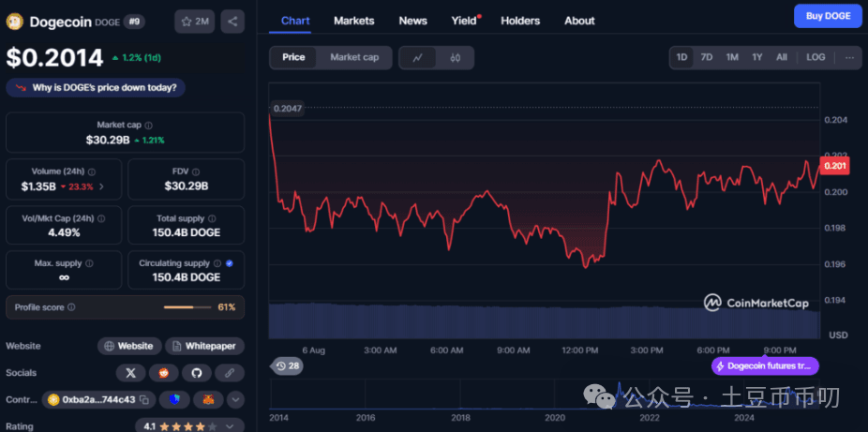The image size is (868, 432).
Task: Click the Total supply info icon
Action: pos(212,218)
